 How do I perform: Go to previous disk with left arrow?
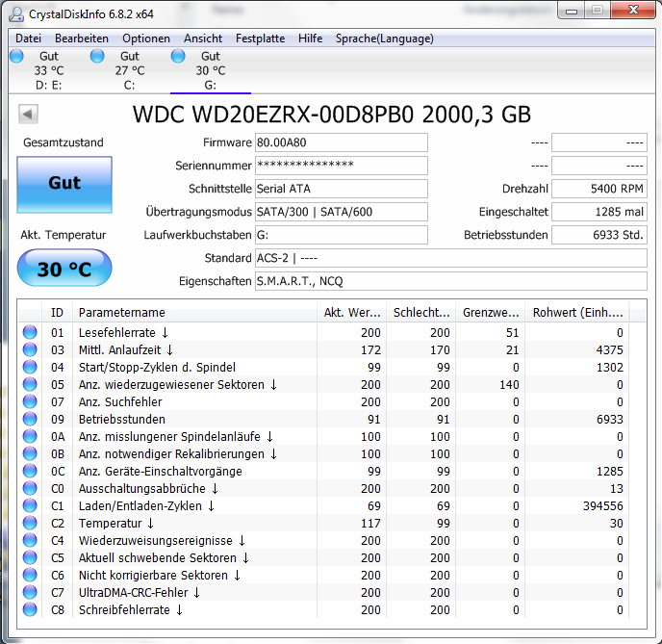28,114
